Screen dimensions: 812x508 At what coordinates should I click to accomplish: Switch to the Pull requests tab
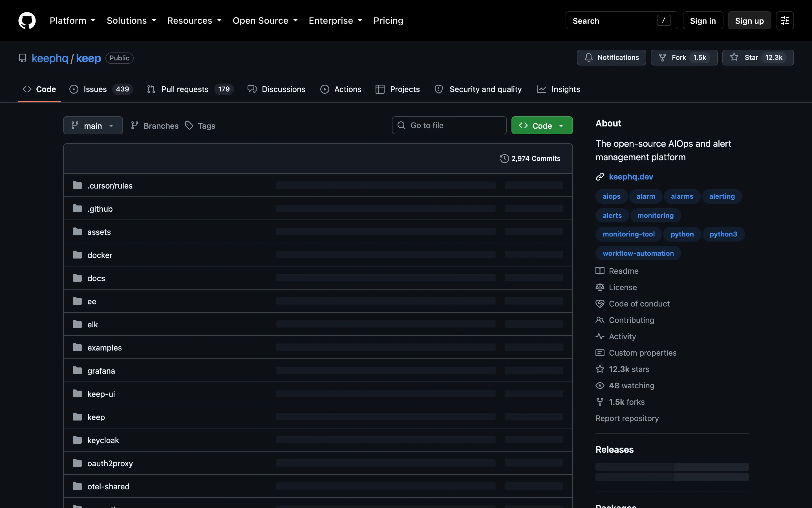(x=190, y=89)
